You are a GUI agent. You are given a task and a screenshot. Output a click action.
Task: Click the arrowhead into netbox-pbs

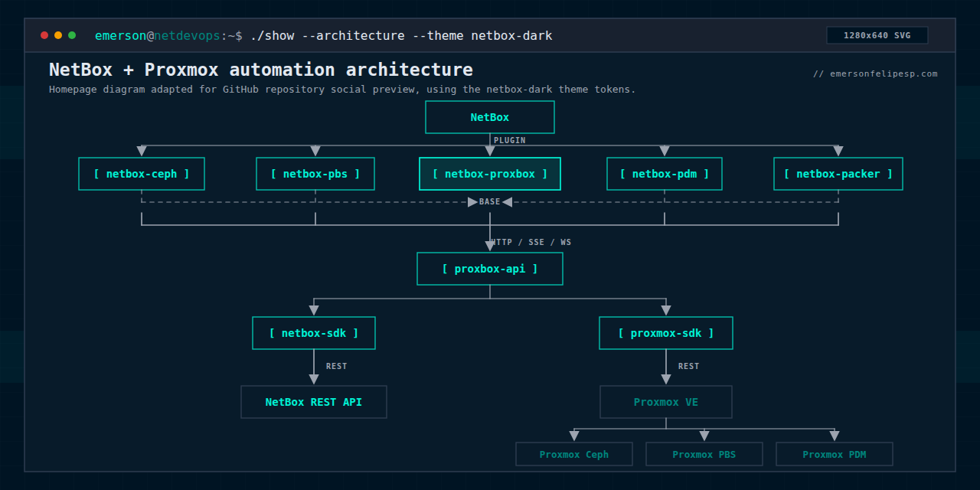pyautogui.click(x=315, y=152)
